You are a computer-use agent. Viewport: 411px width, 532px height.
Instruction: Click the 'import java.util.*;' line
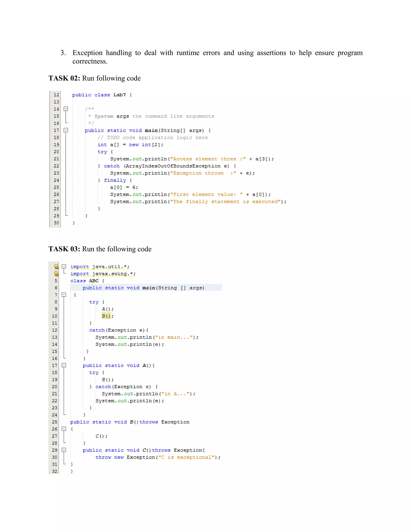100,267
